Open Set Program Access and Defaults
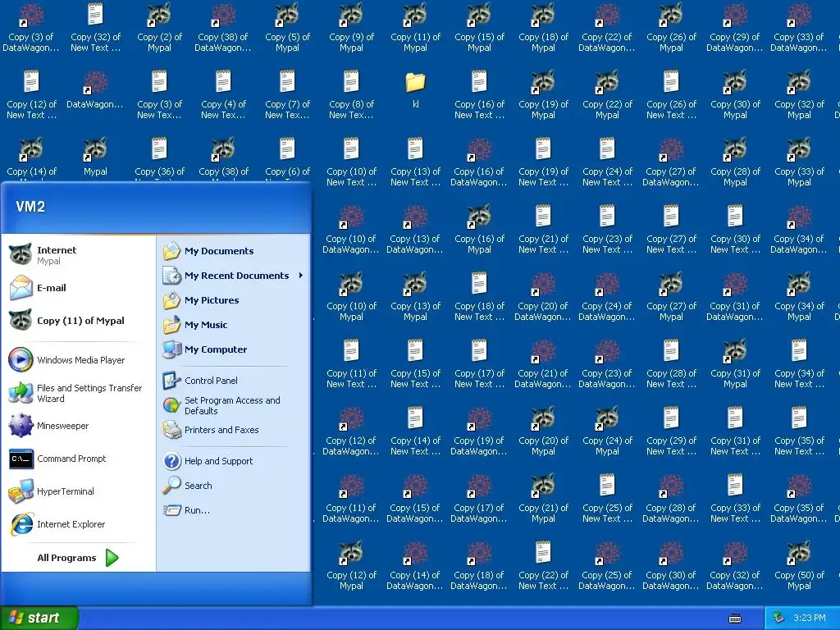The image size is (840, 630). (x=233, y=405)
